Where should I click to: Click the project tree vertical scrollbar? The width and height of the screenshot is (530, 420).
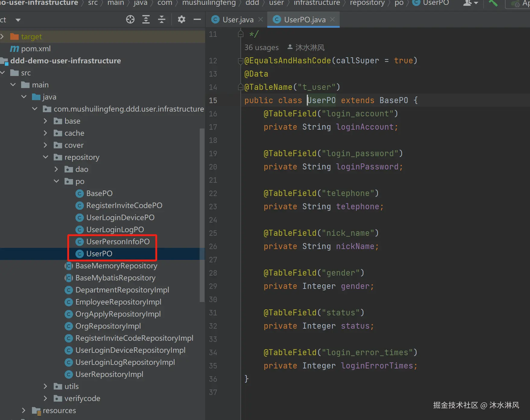pos(202,215)
